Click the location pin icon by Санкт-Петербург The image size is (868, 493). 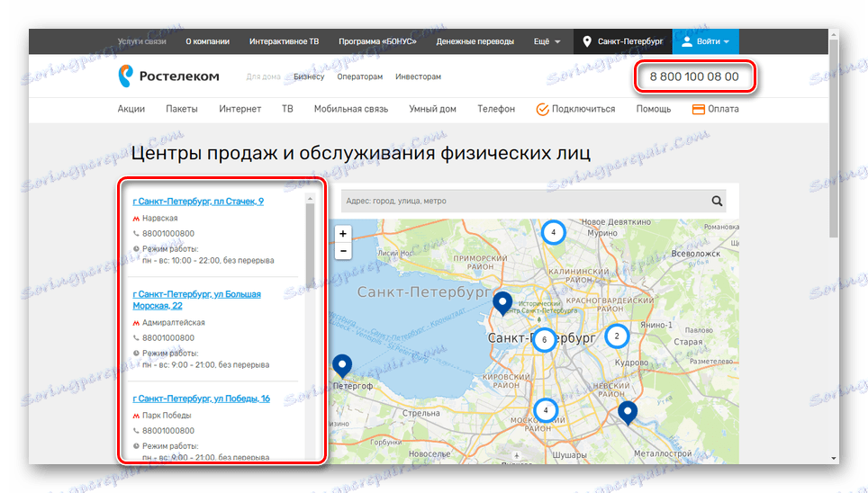pos(587,41)
